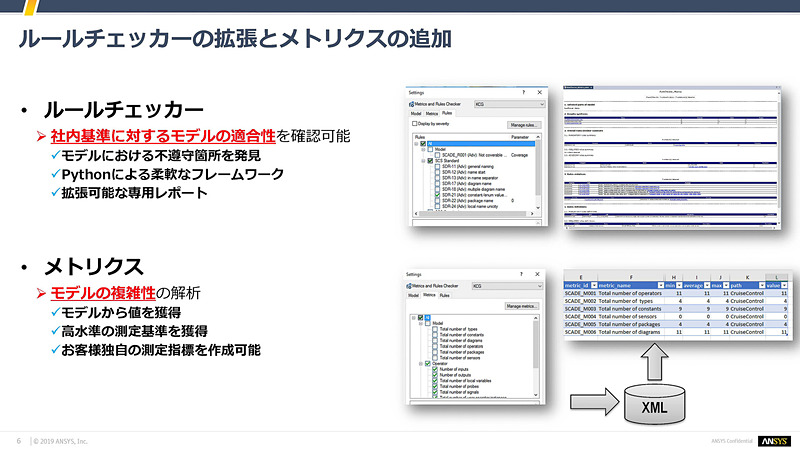The width and height of the screenshot is (800, 450).
Task: Select spreadsheet column header F
Action: pos(631,278)
